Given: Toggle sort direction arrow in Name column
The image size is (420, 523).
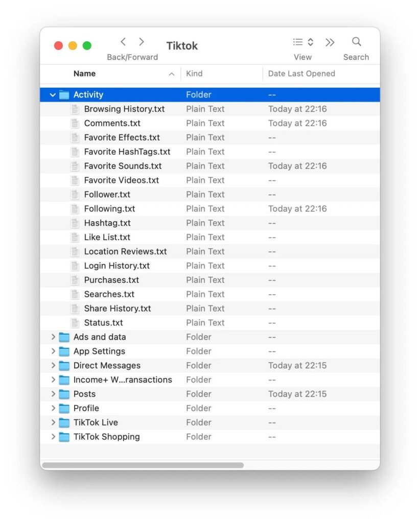Looking at the screenshot, I should (x=172, y=74).
